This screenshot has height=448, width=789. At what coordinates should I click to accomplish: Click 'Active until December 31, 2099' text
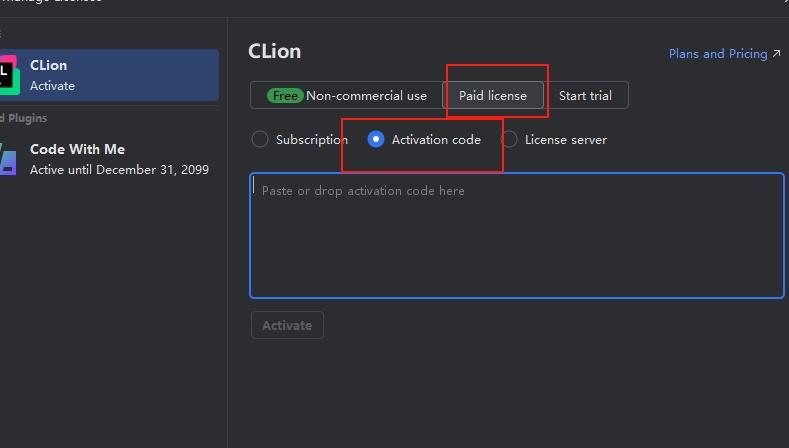(119, 170)
